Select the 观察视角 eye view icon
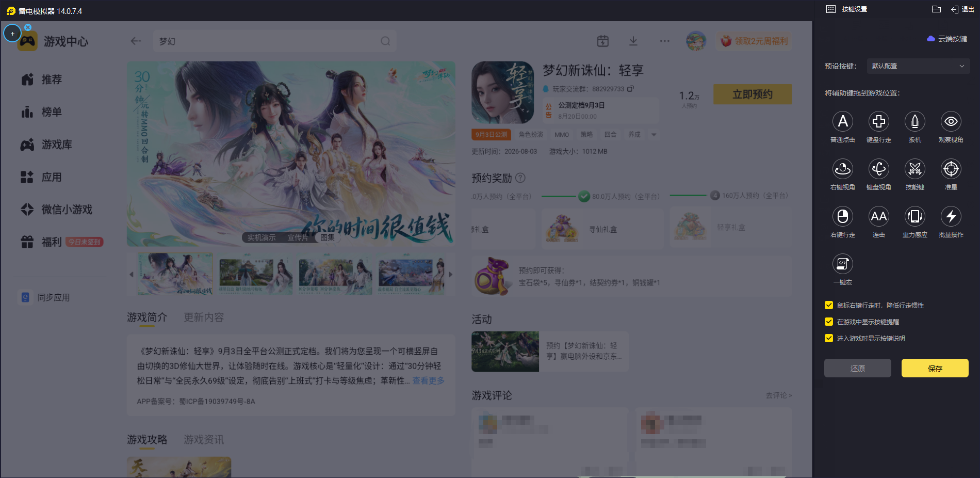This screenshot has width=980, height=478. click(x=951, y=121)
